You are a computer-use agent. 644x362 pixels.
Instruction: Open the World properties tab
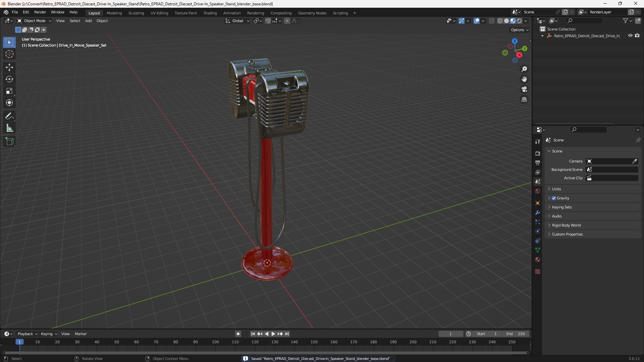click(x=538, y=191)
